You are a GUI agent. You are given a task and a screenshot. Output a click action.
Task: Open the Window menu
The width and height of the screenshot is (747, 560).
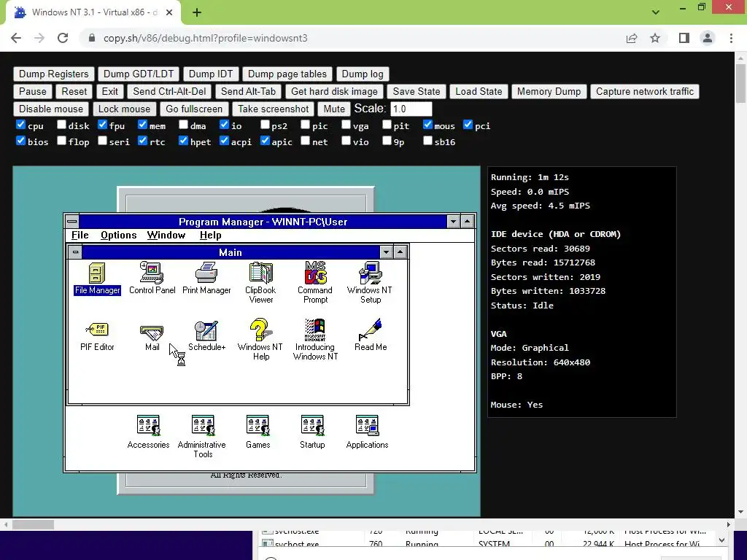coord(166,236)
